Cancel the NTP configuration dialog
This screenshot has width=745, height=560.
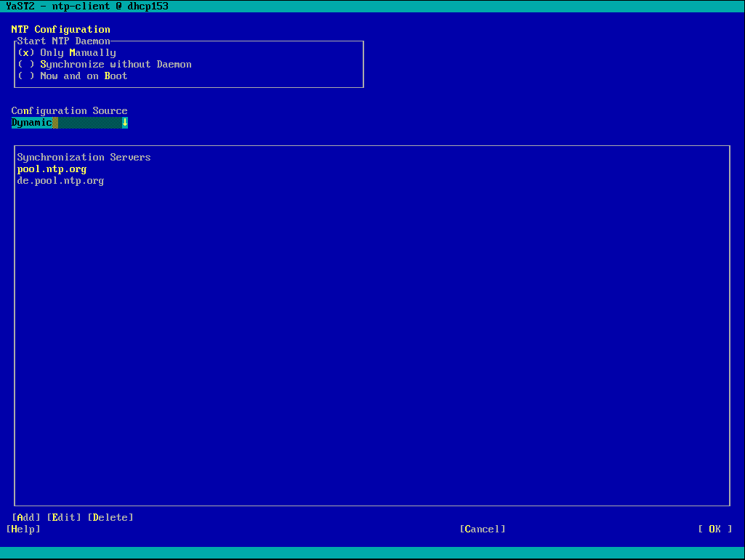pyautogui.click(x=482, y=529)
